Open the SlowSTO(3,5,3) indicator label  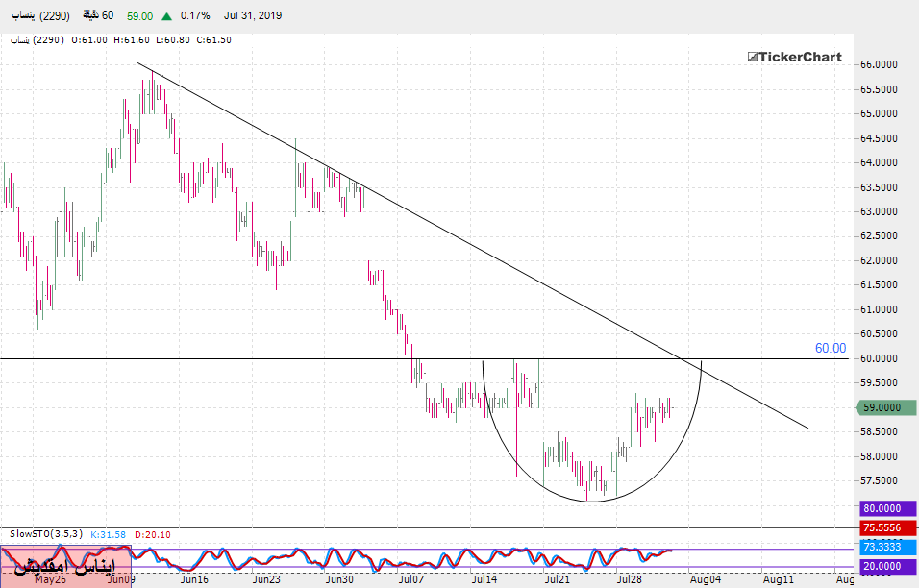coord(46,533)
